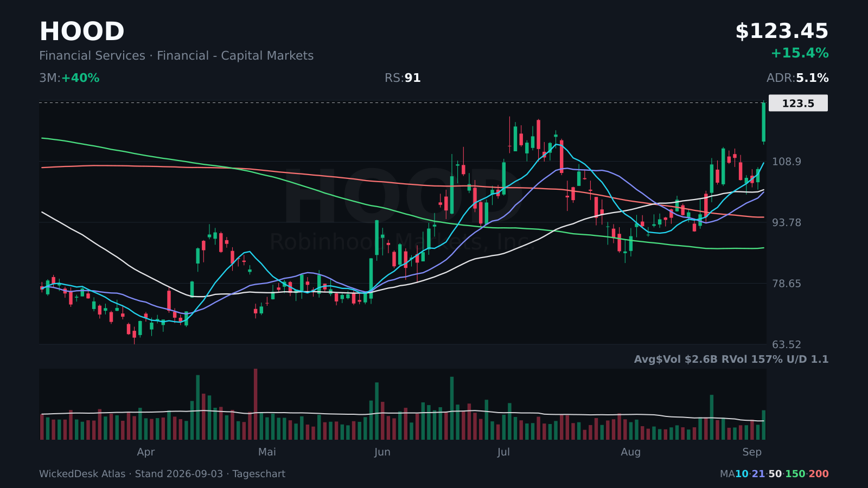Click the +15.4% daily change value
The height and width of the screenshot is (488, 868).
pyautogui.click(x=800, y=53)
